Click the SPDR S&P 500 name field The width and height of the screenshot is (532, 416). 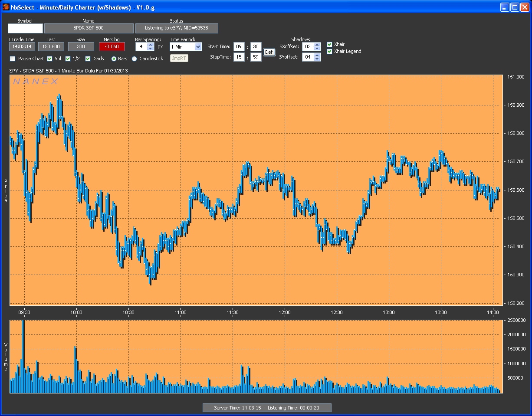click(x=89, y=28)
